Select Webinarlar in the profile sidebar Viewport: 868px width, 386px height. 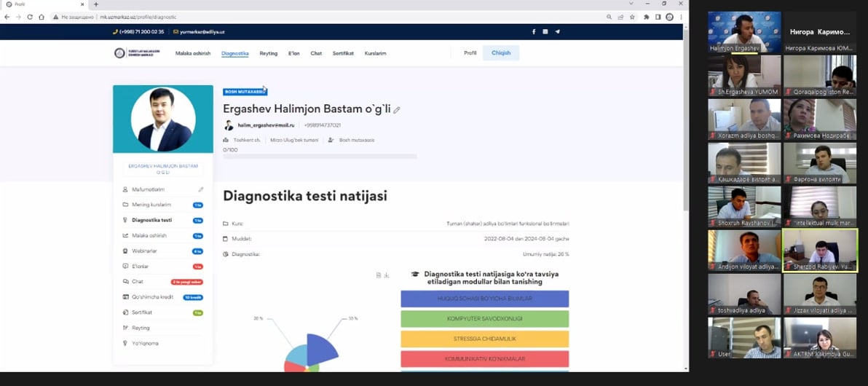tap(144, 251)
